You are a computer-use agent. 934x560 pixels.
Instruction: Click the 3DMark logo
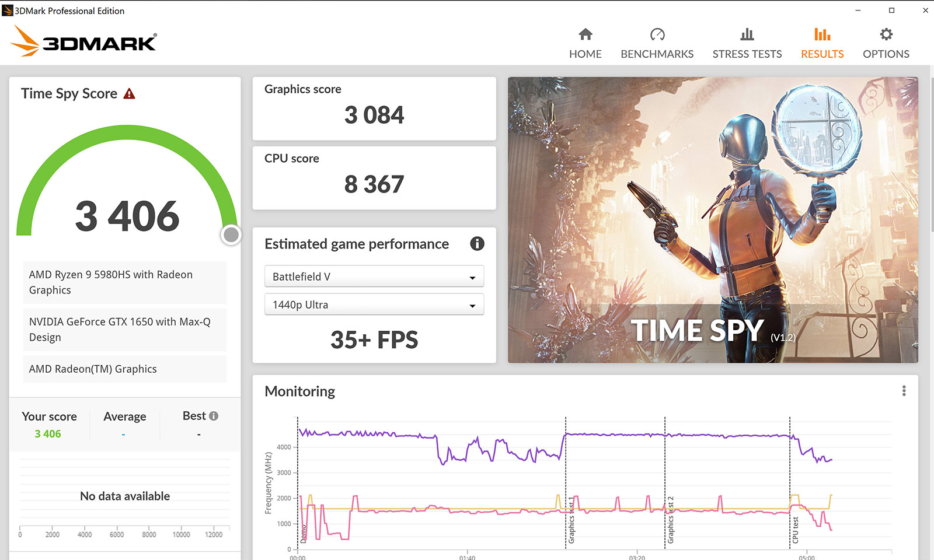click(x=84, y=41)
